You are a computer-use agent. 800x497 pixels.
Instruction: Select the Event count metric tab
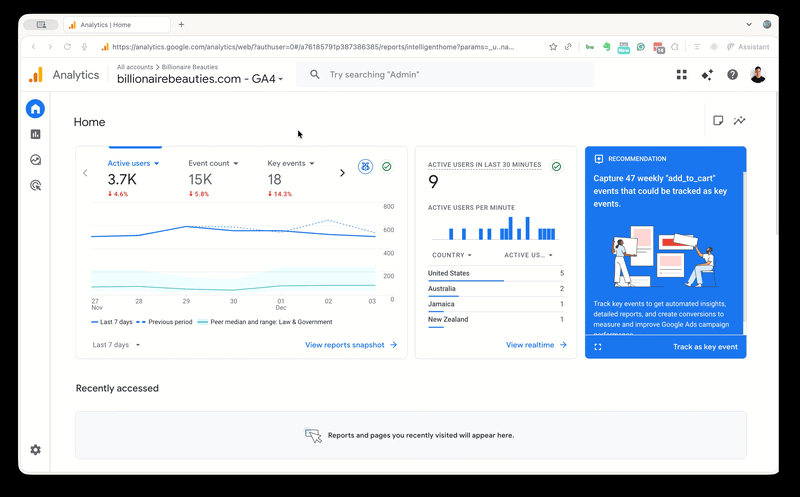[212, 163]
